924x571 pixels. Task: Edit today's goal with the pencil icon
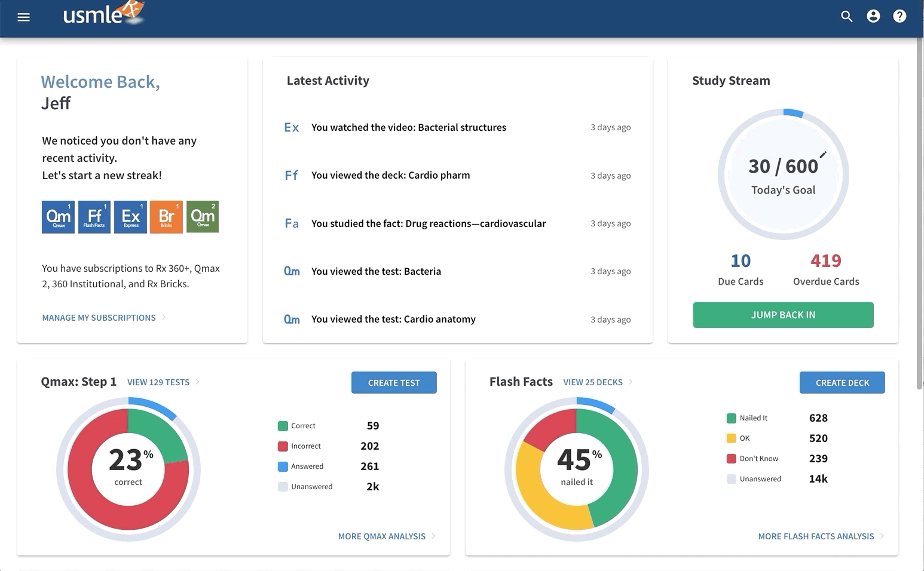click(x=823, y=155)
